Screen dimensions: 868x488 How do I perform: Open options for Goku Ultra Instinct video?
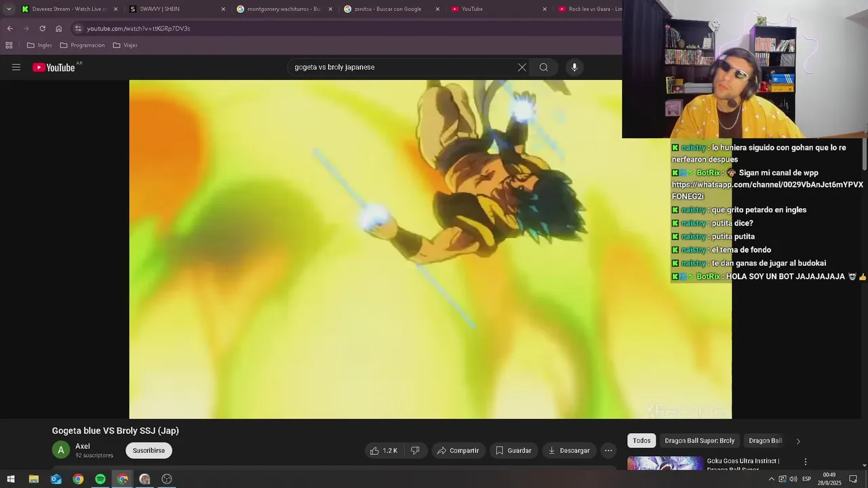coord(806,462)
